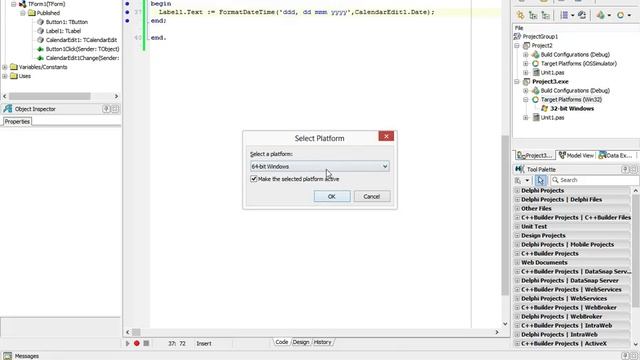Open the Properties tab in Object Inspector
This screenshot has width=640, height=360.
pos(17,122)
